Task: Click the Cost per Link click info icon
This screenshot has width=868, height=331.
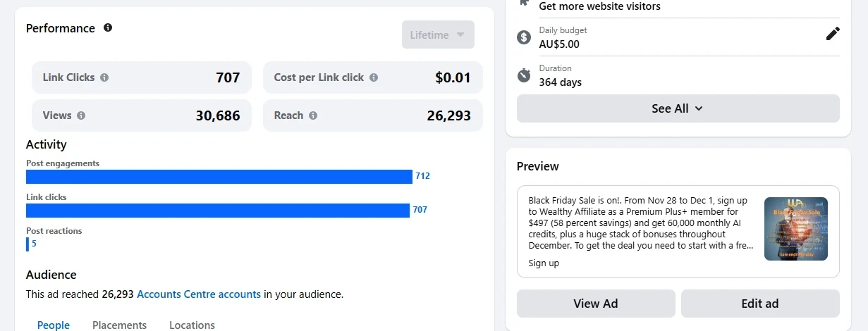Action: pyautogui.click(x=374, y=78)
